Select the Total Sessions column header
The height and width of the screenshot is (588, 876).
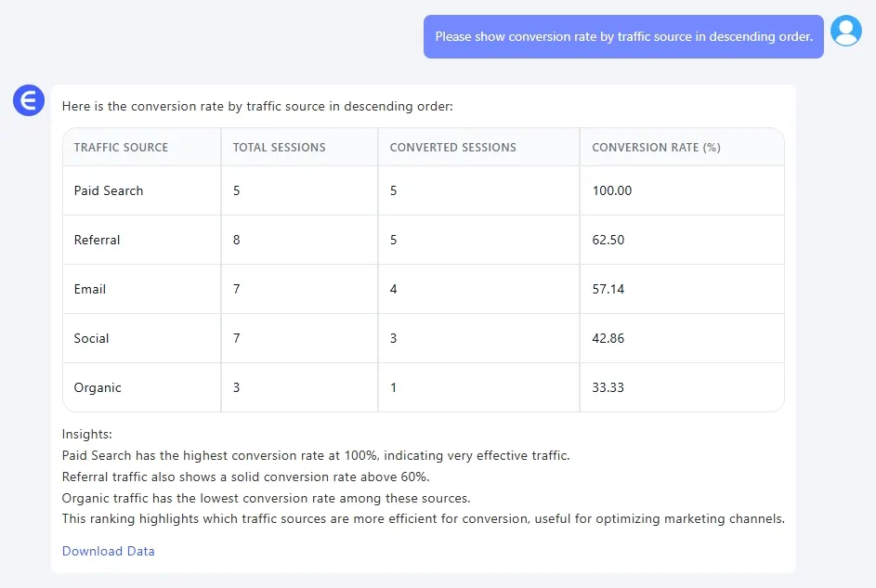click(x=279, y=147)
